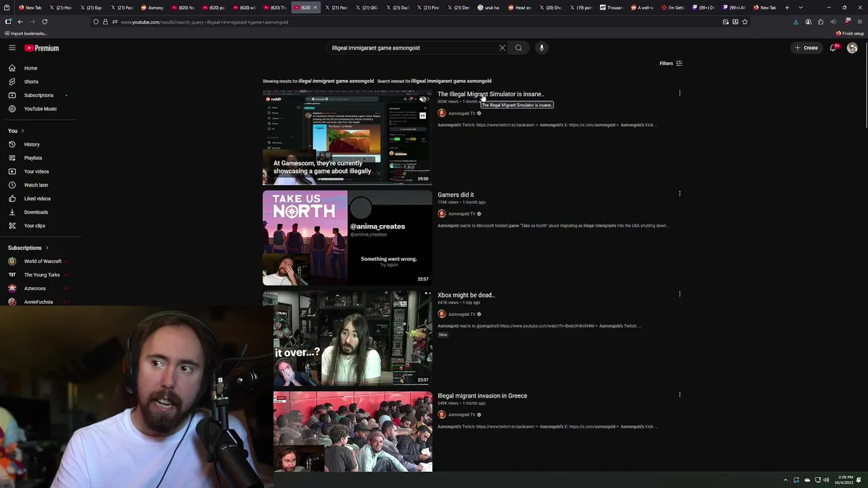The image size is (868, 488).
Task: Open OneDrive cloud tray icon
Action: [x=807, y=480]
